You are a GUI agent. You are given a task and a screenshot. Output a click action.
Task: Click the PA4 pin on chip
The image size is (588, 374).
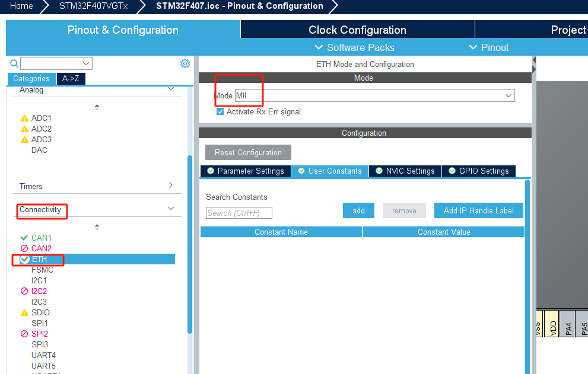point(567,324)
